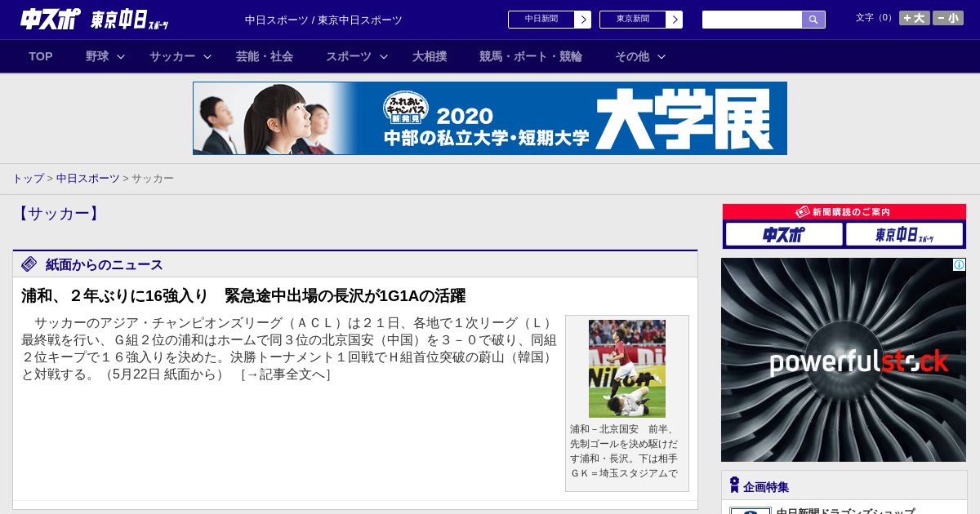Screen dimensions: 980x514
Task: Click the 中日スポーツ breadcrumb link
Action: [88, 178]
